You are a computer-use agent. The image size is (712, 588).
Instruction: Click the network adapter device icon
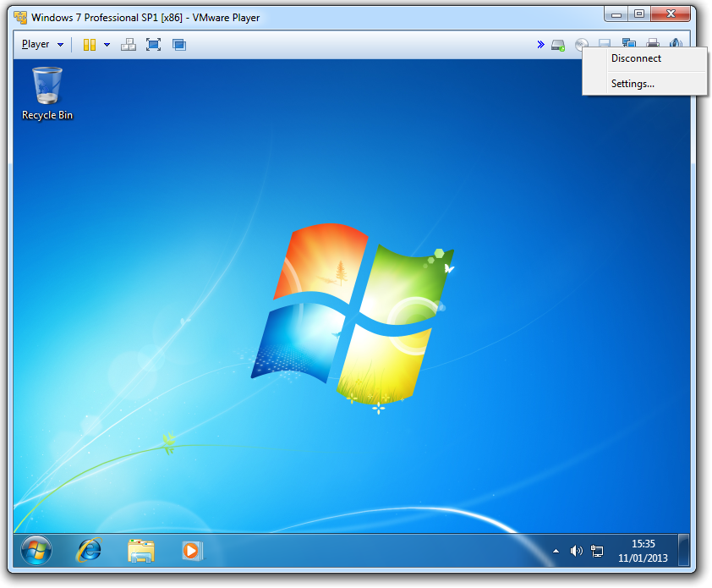click(x=628, y=45)
